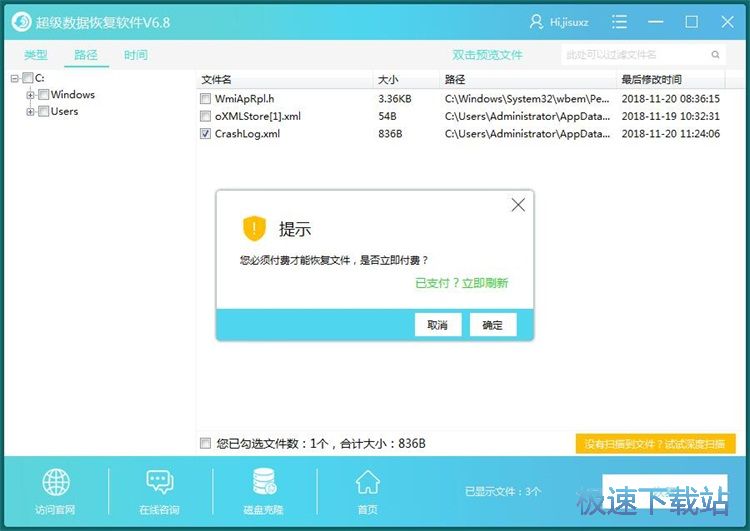Image resolution: width=750 pixels, height=531 pixels.
Task: Click the 836B size cell in file list
Action: [x=390, y=133]
